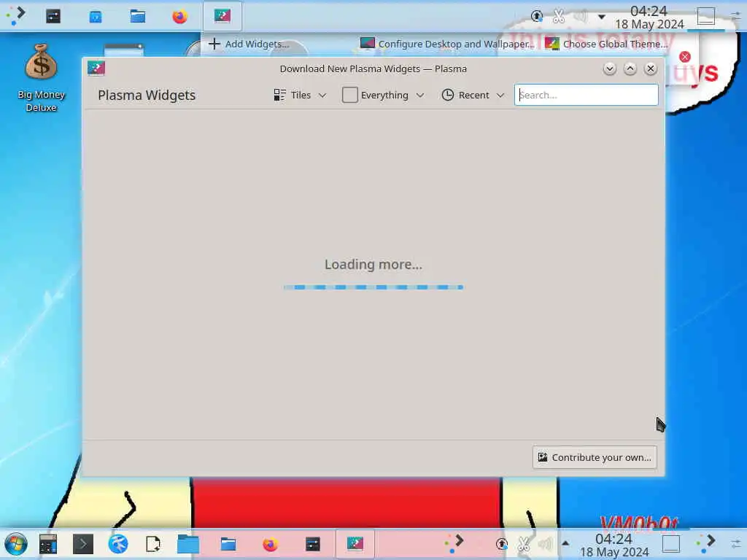Click the volume icon in bottom taskbar
The image size is (747, 560).
pos(545,544)
